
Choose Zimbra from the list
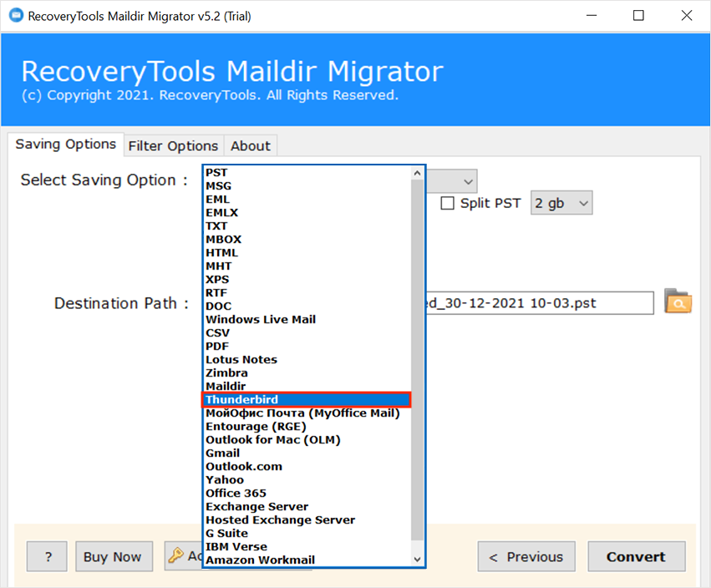tap(307, 373)
